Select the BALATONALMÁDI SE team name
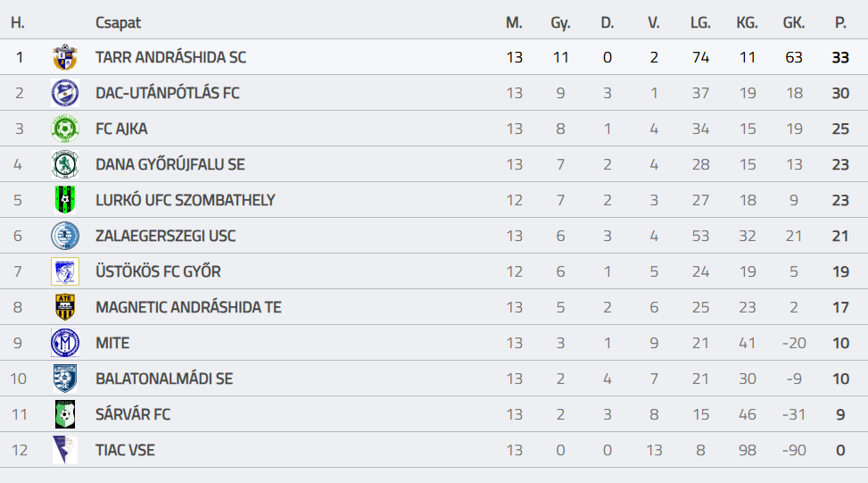 (x=164, y=379)
